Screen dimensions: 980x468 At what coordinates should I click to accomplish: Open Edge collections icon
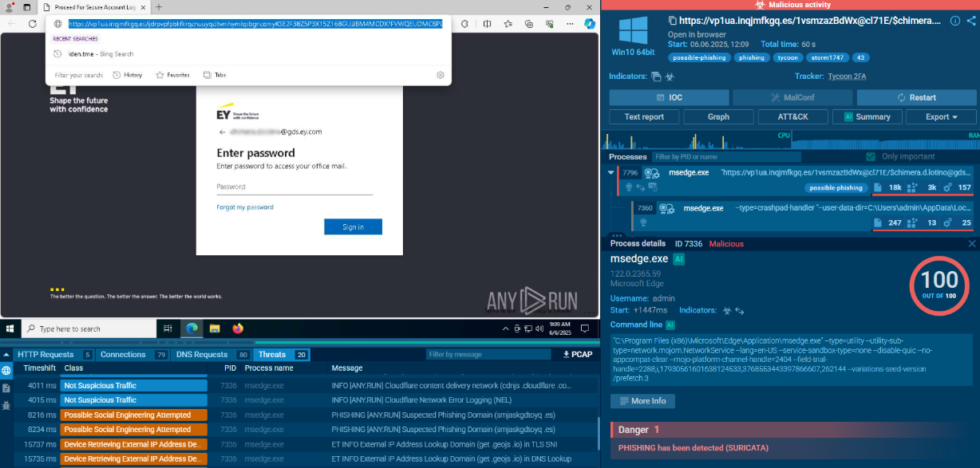529,24
